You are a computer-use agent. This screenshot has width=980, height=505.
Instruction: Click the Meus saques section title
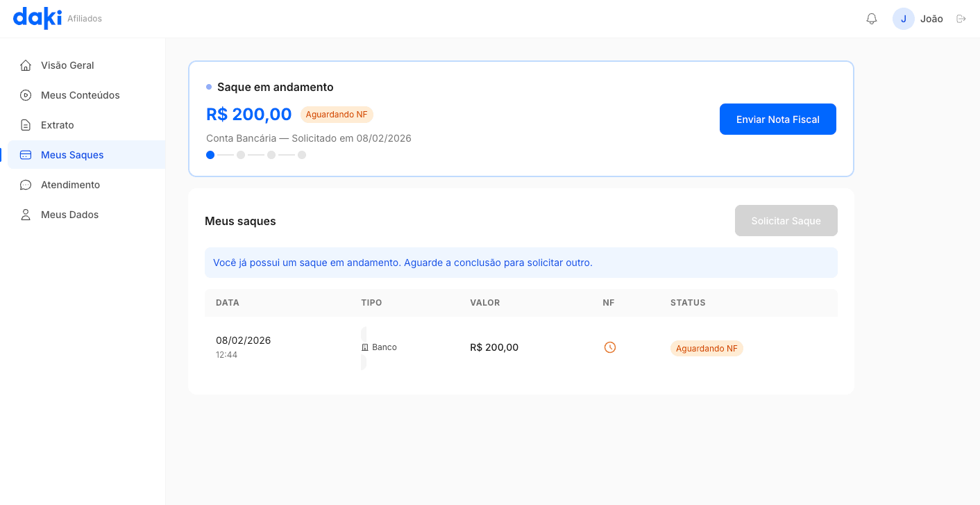pyautogui.click(x=240, y=222)
